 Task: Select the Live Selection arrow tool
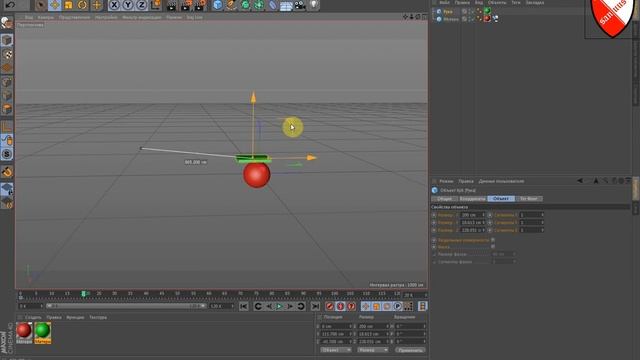click(41, 5)
